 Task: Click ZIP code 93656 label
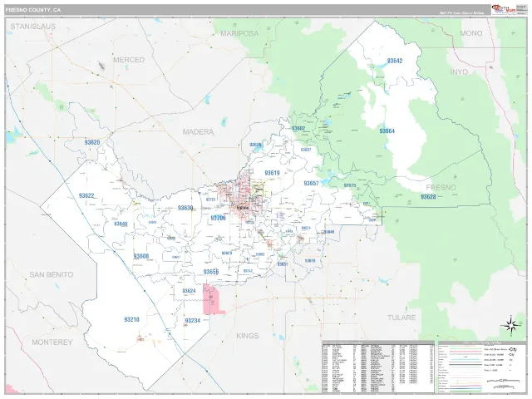[x=211, y=272]
